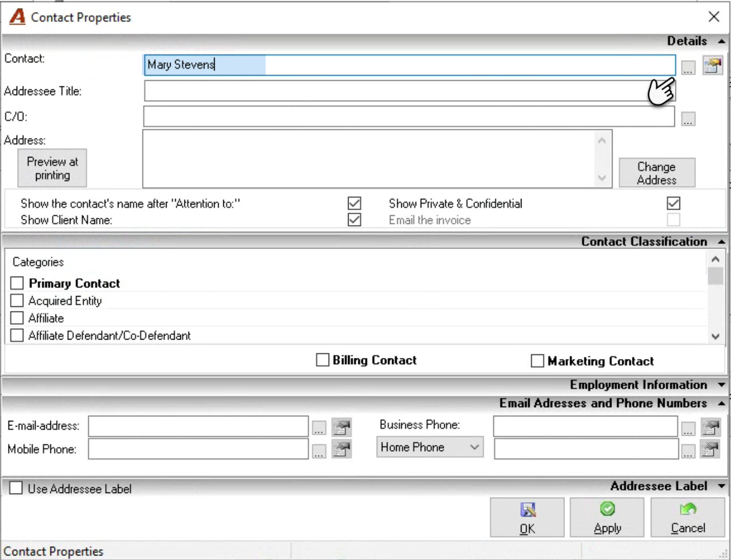Enable the Marketing Contact checkbox
This screenshot has width=731, height=560.
point(538,361)
